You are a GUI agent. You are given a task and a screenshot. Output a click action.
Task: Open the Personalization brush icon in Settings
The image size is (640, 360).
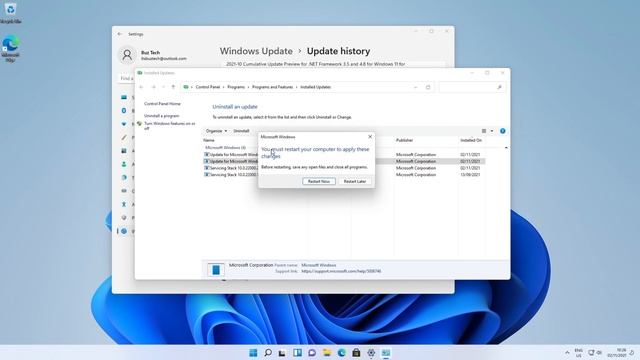pyautogui.click(x=124, y=138)
